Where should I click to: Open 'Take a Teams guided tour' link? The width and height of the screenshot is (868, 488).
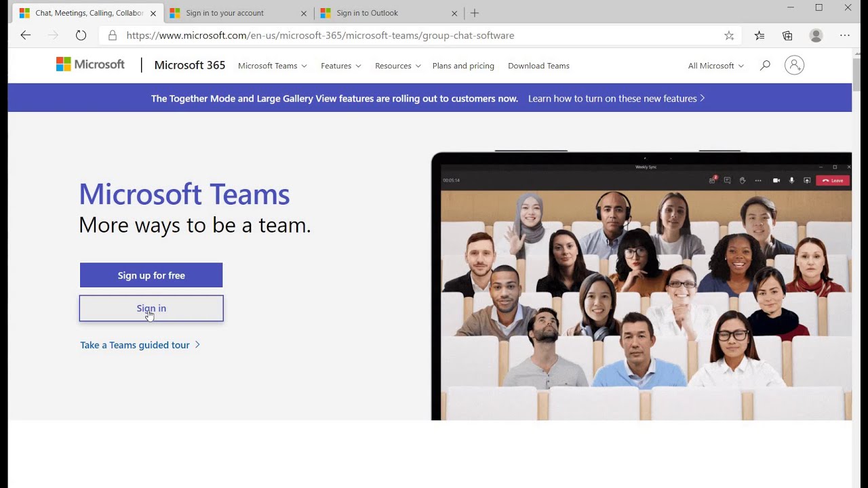[x=140, y=345]
